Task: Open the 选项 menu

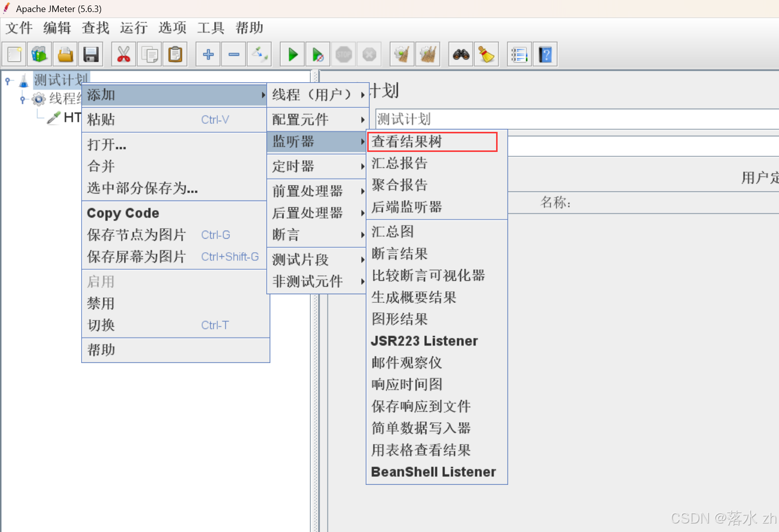Action: [x=173, y=28]
